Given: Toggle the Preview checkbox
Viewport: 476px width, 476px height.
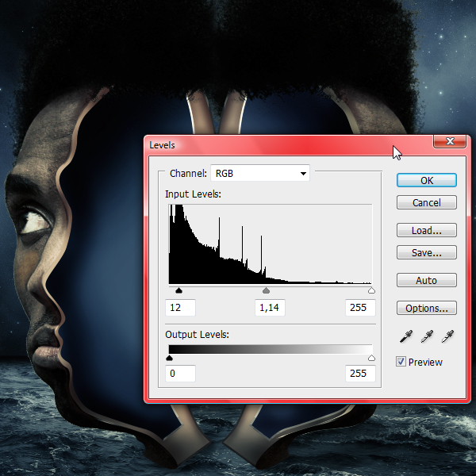Looking at the screenshot, I should [401, 362].
